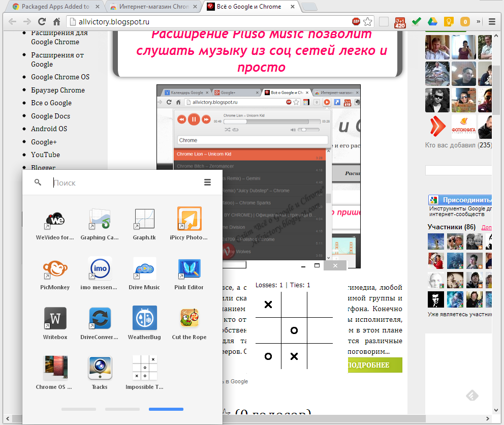Screen dimensions: 504x425
Task: Go back to previous page
Action: pos(13,21)
